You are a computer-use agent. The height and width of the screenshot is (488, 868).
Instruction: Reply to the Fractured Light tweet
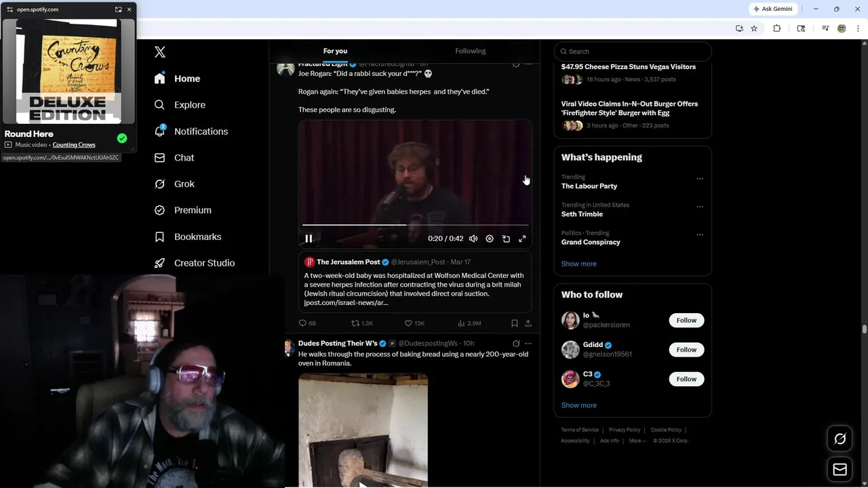[x=307, y=323]
